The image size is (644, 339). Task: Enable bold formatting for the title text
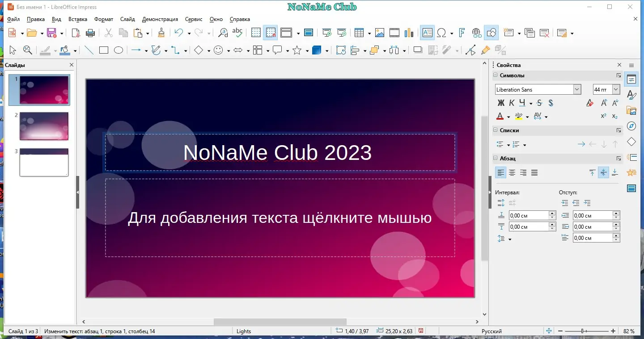pos(500,103)
